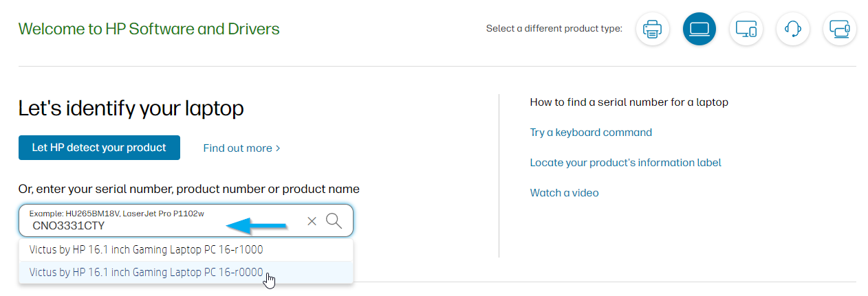
Task: Click the Select a different product type label
Action: (x=554, y=29)
